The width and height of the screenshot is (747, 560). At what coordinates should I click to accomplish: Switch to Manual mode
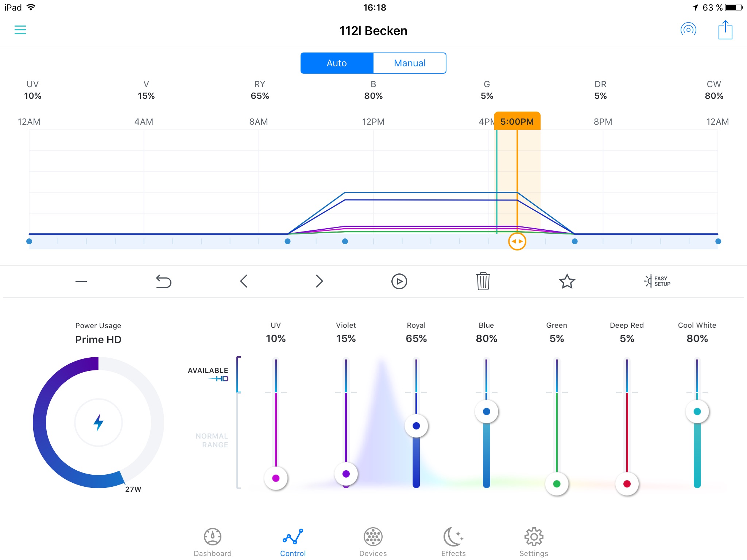click(x=409, y=63)
